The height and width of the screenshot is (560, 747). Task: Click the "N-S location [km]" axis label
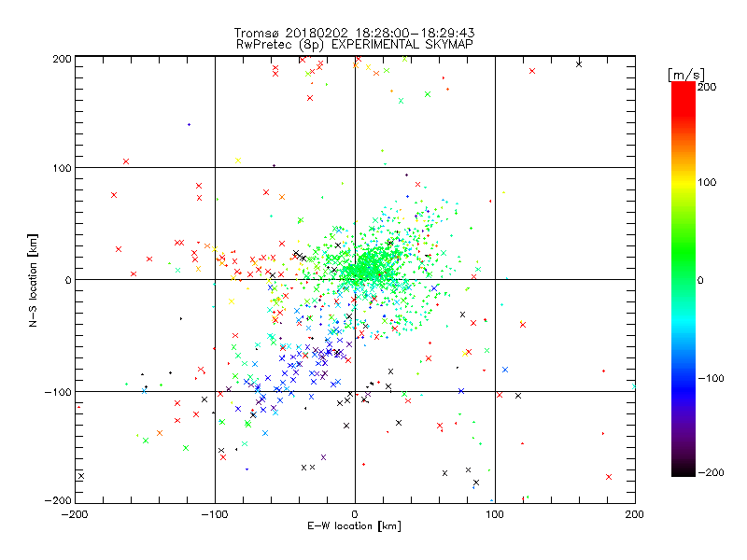click(x=33, y=280)
